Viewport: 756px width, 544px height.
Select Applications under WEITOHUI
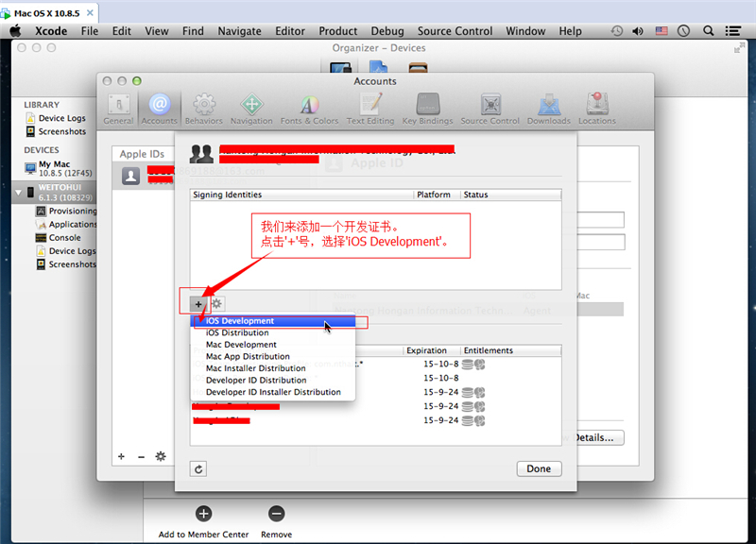(x=66, y=225)
